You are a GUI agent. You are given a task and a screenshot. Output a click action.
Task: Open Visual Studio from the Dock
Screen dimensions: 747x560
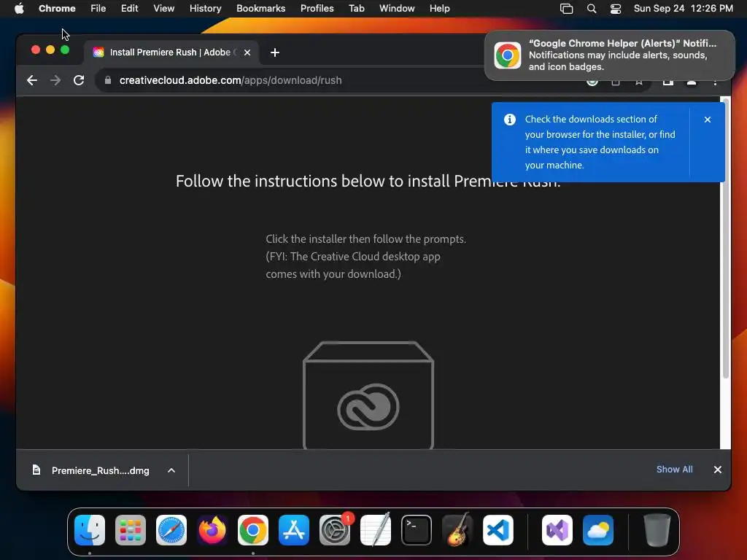pos(557,530)
